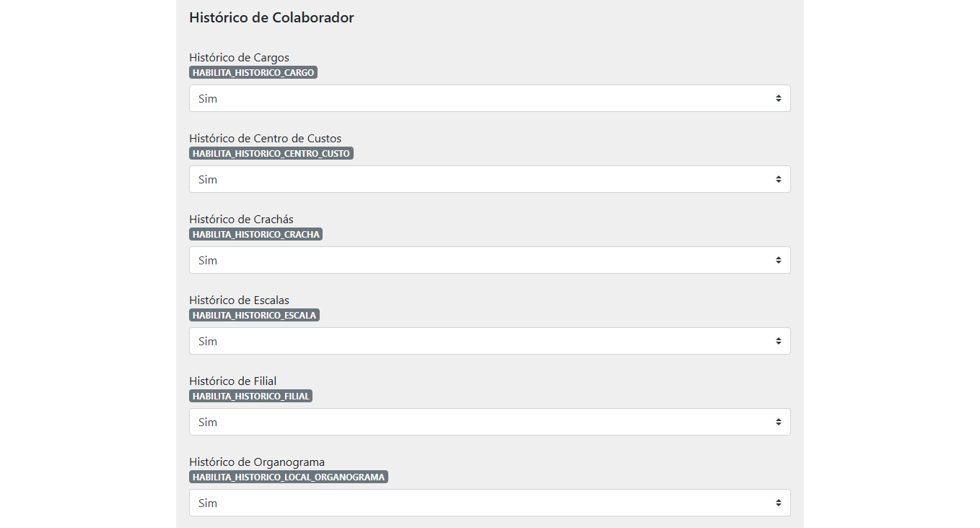
Task: Click the HABILITA_HISTORICO_CENTRO_CUSTO badge
Action: click(x=271, y=153)
